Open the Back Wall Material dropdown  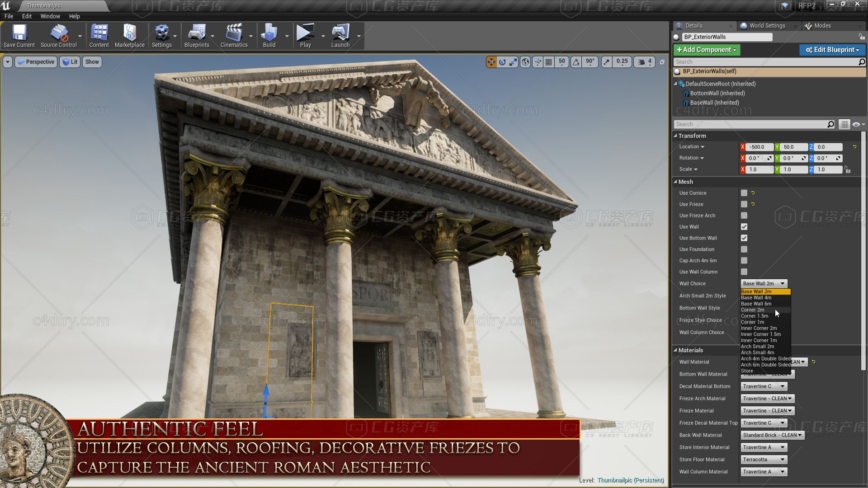click(772, 435)
